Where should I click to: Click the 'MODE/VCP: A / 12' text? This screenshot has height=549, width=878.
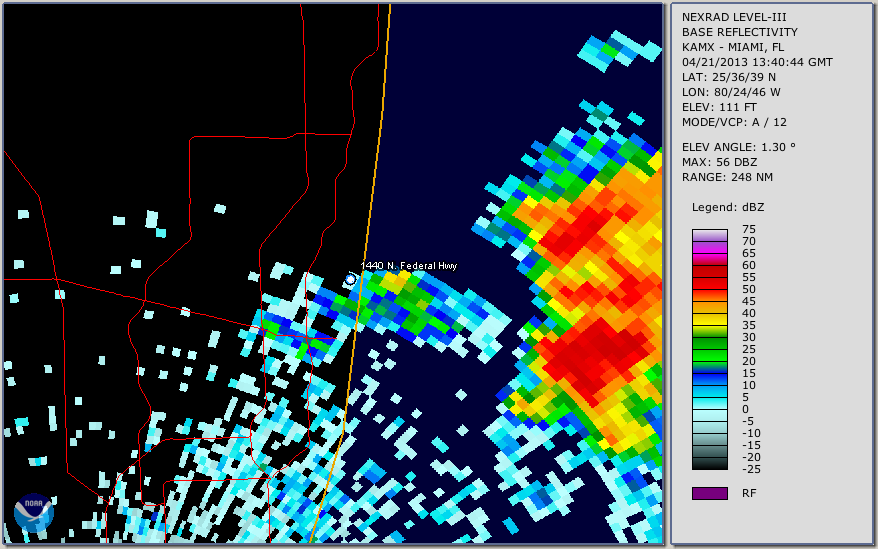(x=734, y=122)
